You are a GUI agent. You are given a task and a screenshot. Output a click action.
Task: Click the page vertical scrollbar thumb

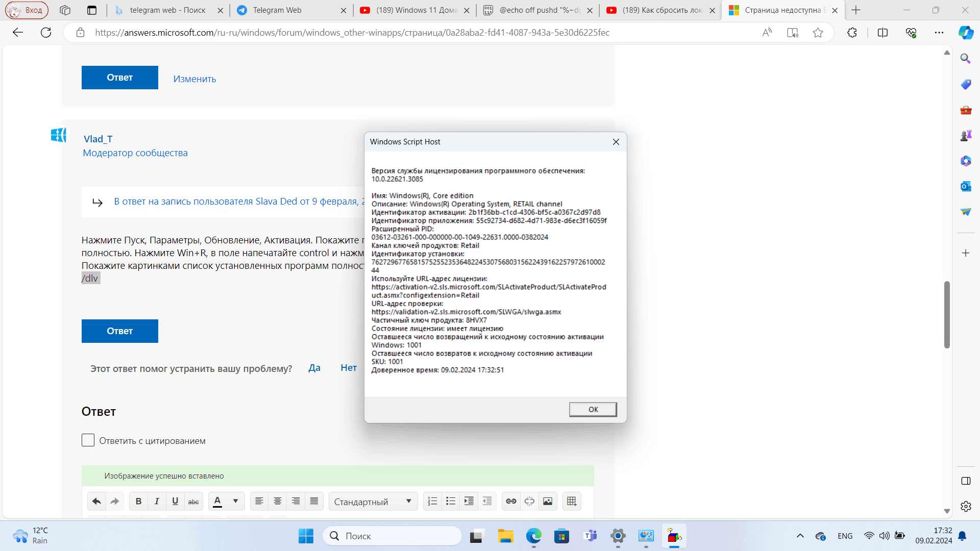947,314
